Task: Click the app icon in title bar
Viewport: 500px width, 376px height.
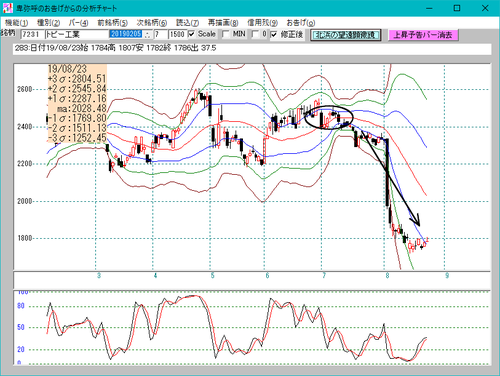Action: (7, 8)
